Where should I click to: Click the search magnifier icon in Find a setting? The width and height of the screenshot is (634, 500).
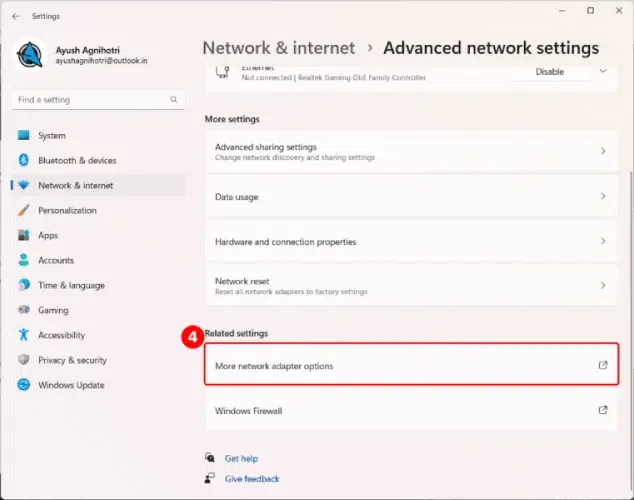[173, 99]
